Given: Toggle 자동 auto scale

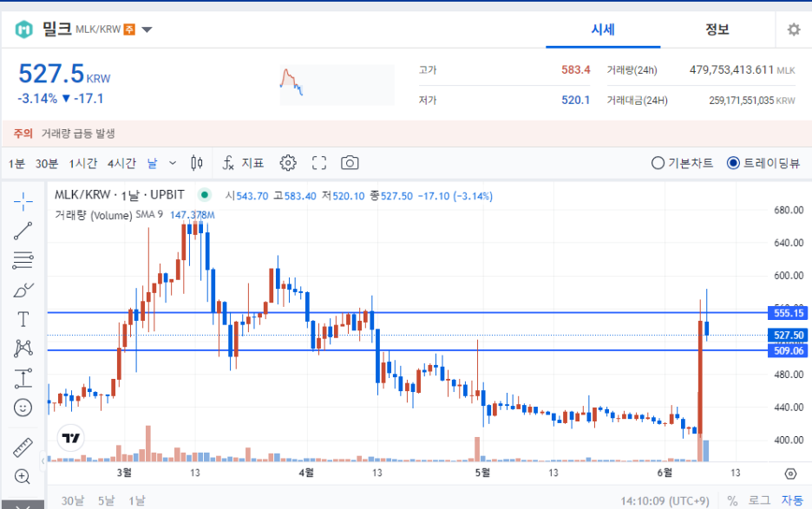Looking at the screenshot, I should click(792, 500).
